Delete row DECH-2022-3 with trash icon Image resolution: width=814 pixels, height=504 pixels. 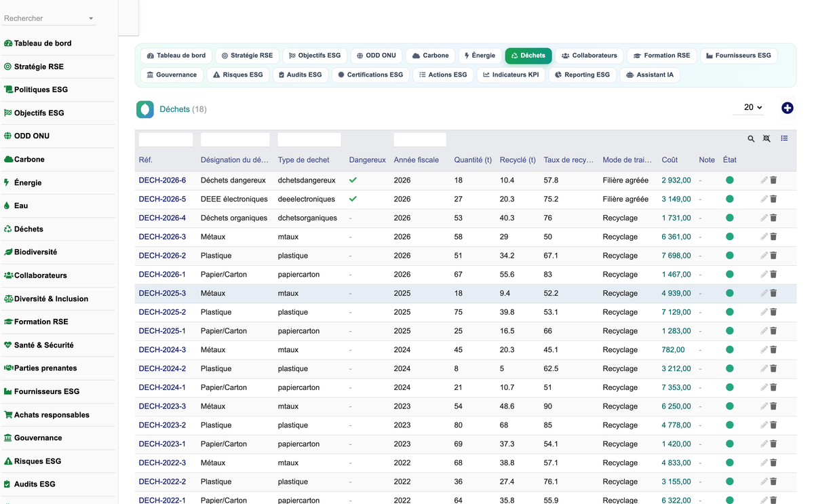click(773, 463)
